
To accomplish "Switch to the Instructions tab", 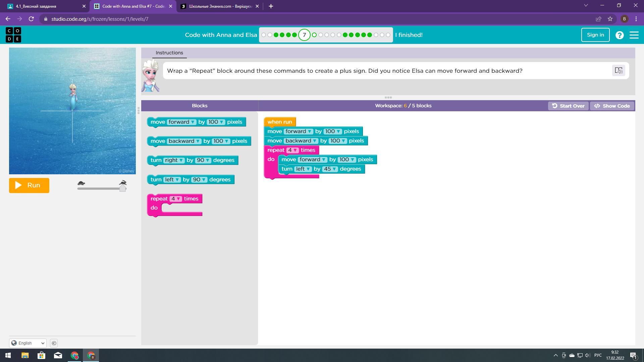I will coord(169,53).
